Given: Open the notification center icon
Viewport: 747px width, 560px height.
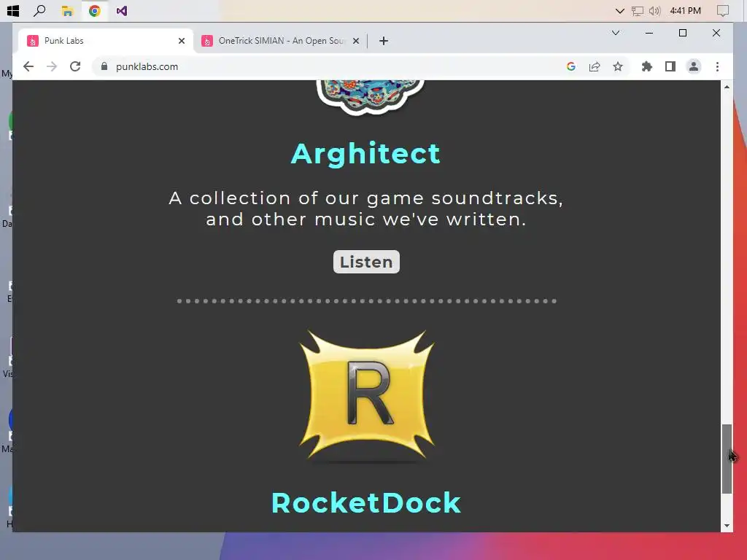Looking at the screenshot, I should [x=723, y=11].
